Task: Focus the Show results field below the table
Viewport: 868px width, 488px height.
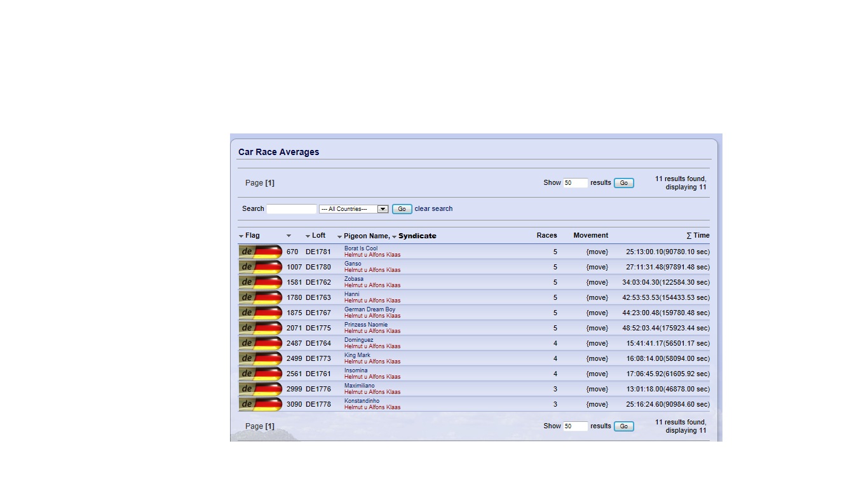Action: (576, 426)
